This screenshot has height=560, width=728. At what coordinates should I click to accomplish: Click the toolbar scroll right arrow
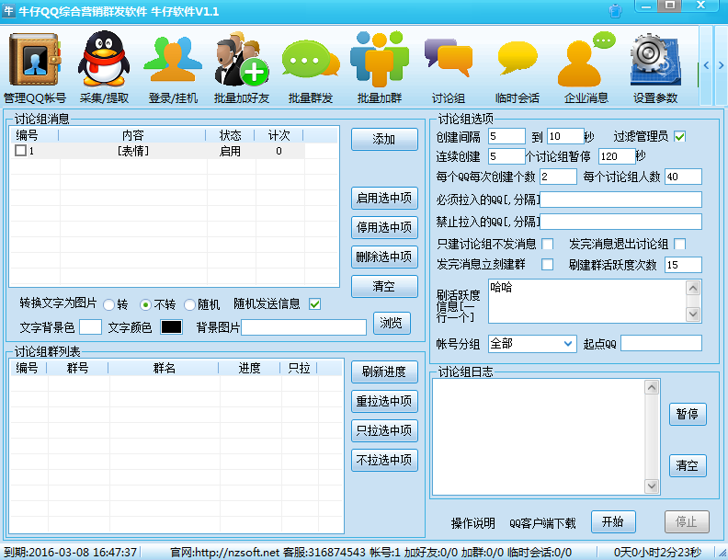tap(721, 65)
